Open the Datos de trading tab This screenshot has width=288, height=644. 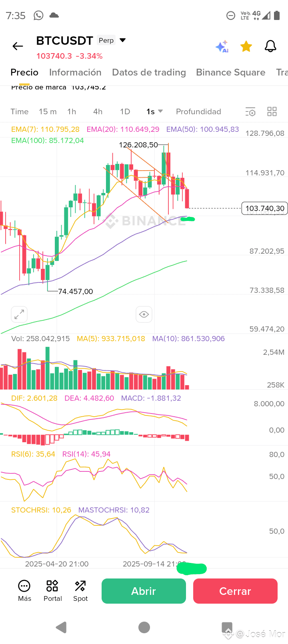[149, 72]
